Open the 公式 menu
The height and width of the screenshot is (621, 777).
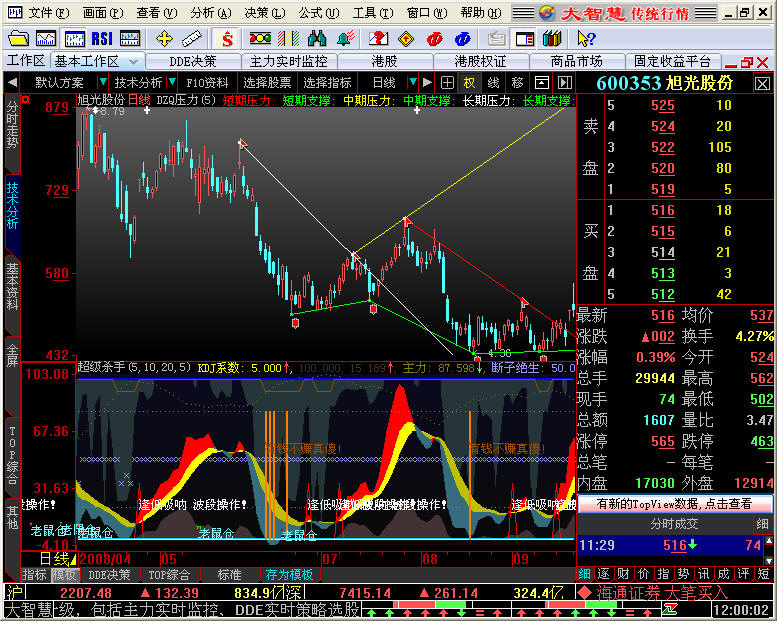(x=319, y=12)
